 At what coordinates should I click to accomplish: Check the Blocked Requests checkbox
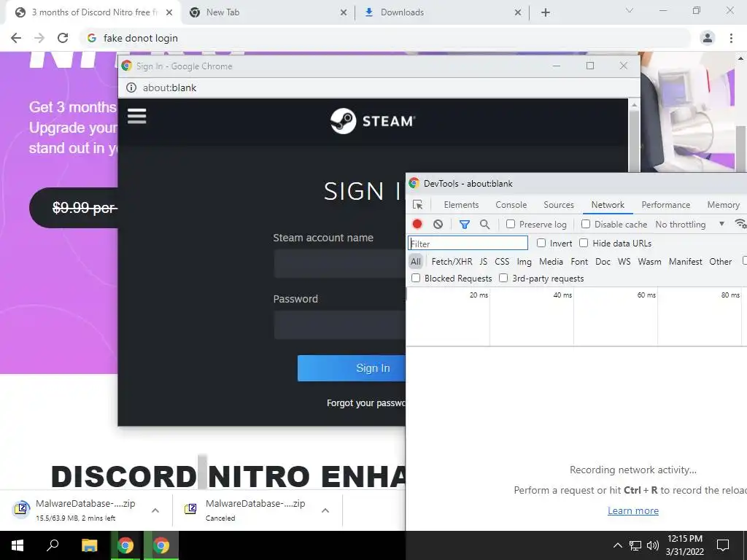[415, 278]
